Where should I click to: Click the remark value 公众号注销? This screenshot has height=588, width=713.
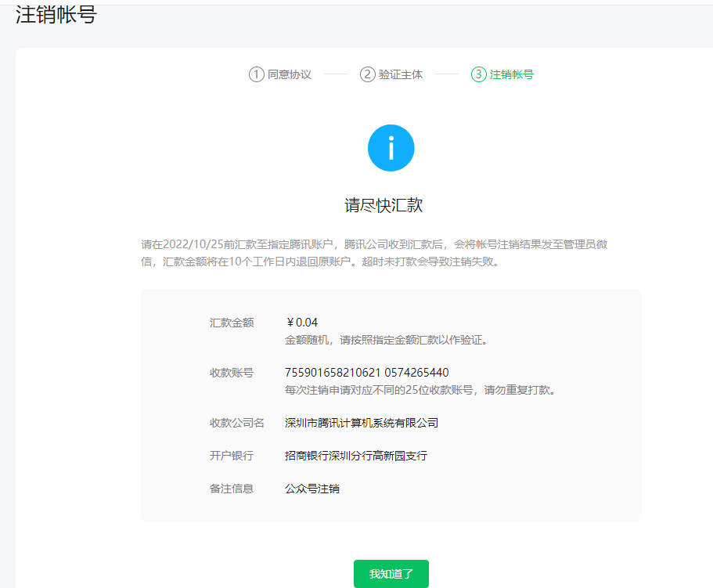click(x=312, y=489)
